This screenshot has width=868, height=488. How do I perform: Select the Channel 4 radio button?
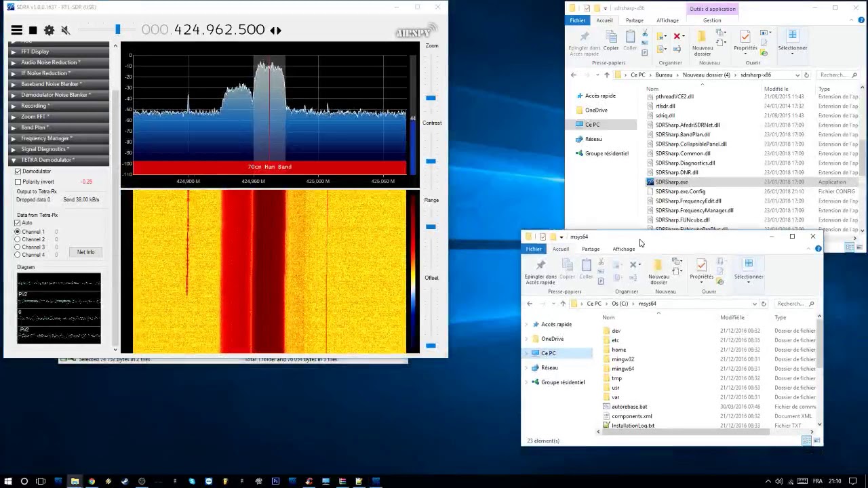click(18, 255)
